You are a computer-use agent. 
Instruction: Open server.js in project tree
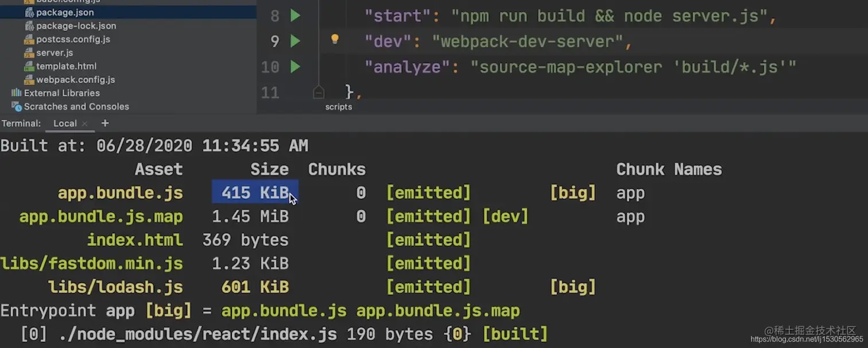55,52
